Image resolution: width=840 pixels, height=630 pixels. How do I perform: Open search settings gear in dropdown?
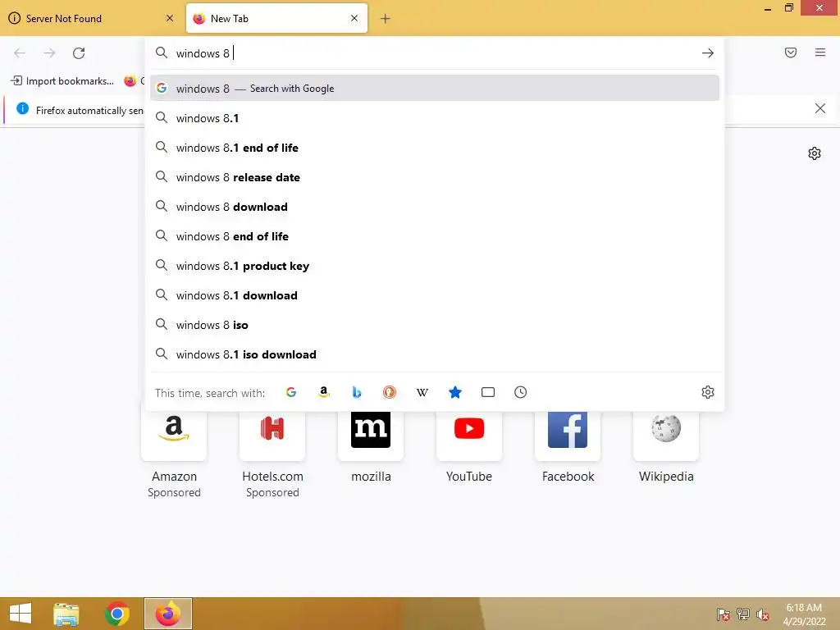[708, 392]
